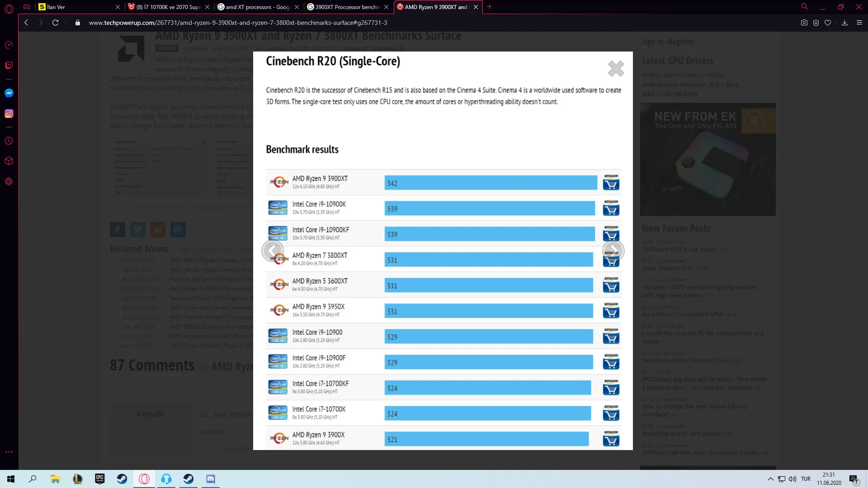This screenshot has height=488, width=868.
Task: Click the 542 score bar for 3900XT
Action: tap(491, 183)
